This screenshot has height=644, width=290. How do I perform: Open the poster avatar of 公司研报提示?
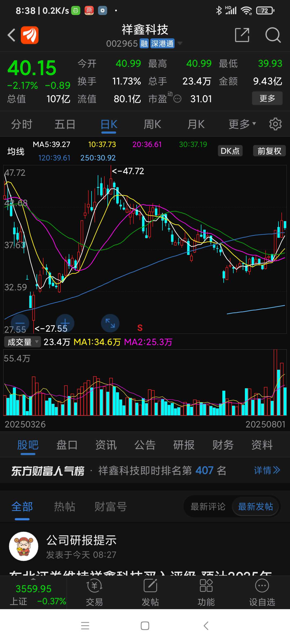[24, 546]
